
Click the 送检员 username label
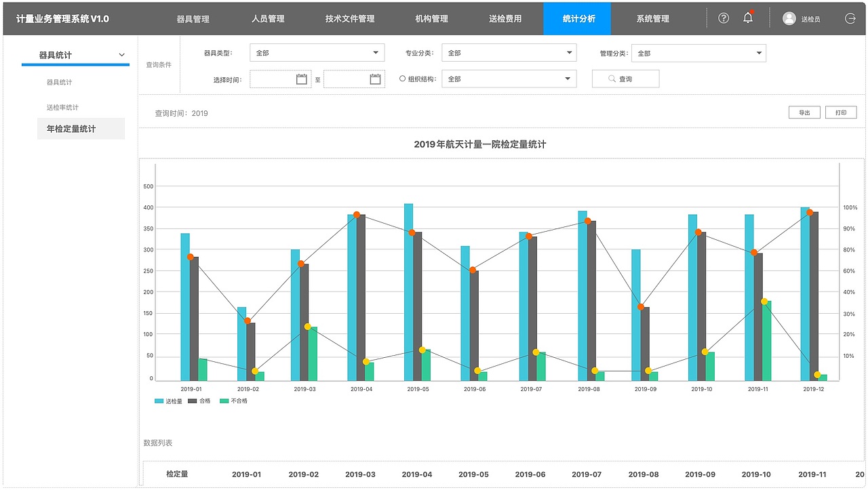811,19
